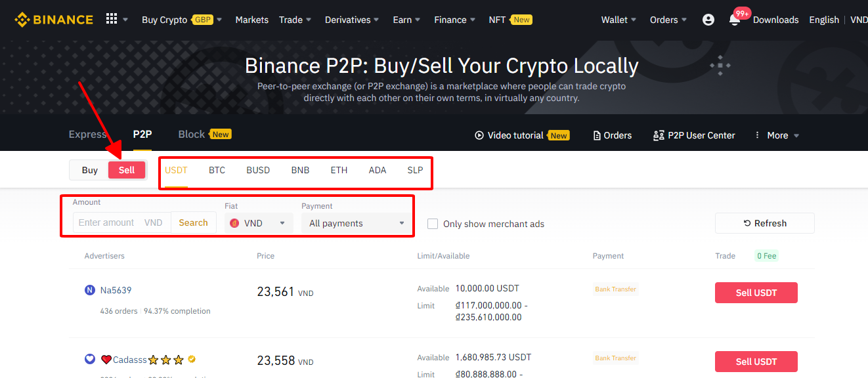Expand the Trade menu dropdown

(295, 20)
